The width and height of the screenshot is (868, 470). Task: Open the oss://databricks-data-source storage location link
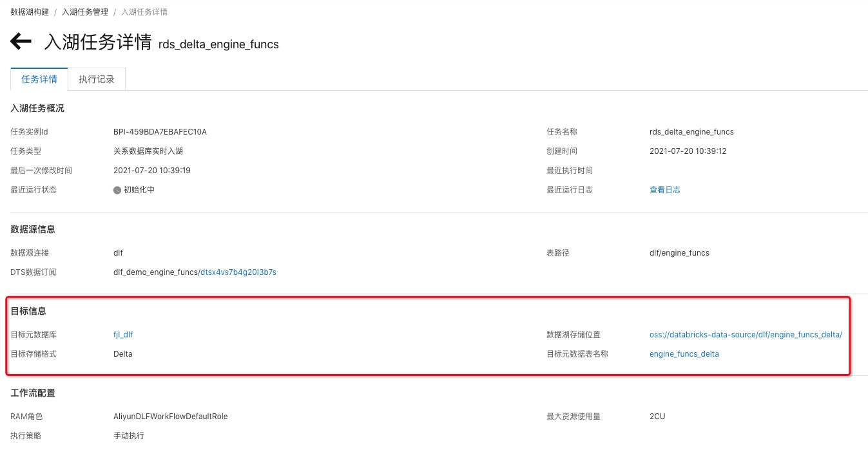(x=746, y=335)
